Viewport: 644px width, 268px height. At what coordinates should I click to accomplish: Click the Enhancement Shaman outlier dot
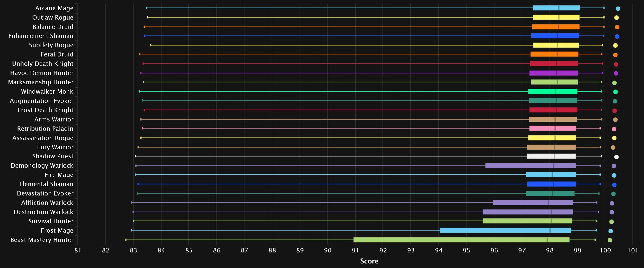pos(617,37)
